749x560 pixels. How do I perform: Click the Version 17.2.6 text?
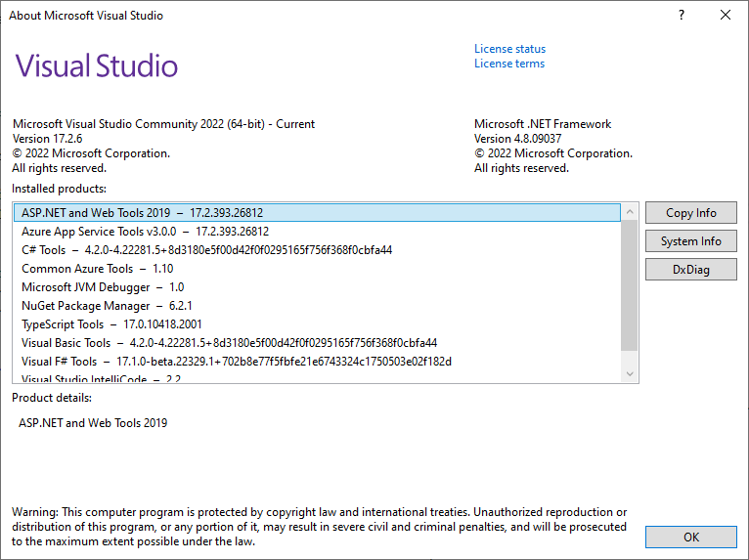pyautogui.click(x=47, y=139)
